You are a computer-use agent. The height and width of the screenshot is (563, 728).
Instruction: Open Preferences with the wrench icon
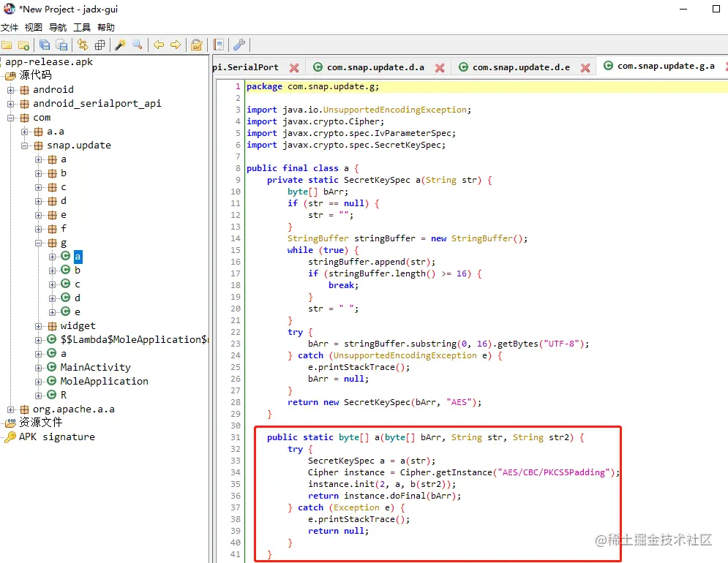(239, 45)
